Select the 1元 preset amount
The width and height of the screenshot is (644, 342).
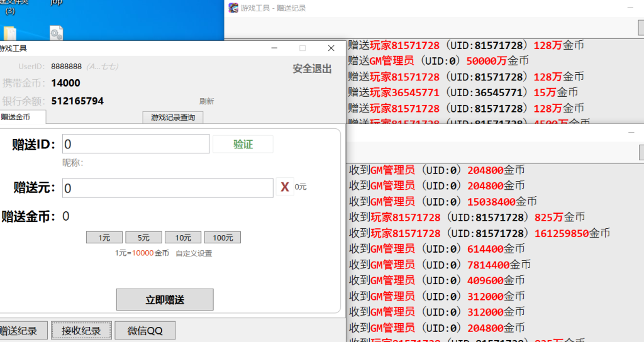click(x=104, y=238)
